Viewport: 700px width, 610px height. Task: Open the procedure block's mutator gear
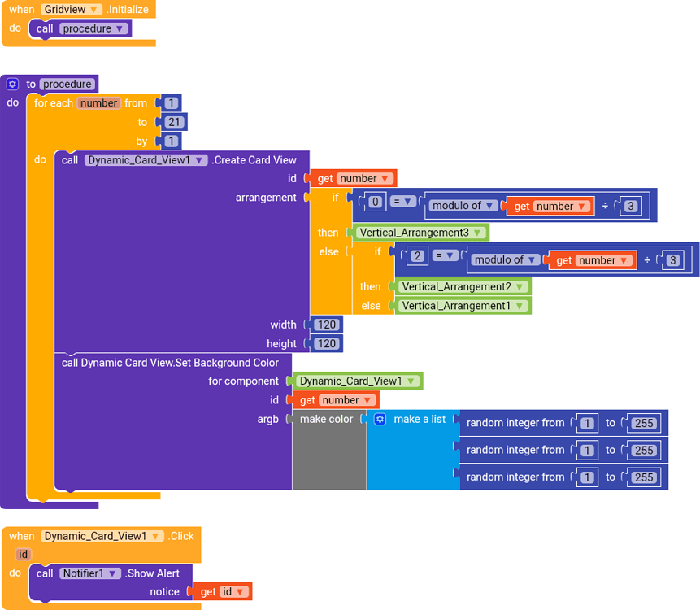pos(11,84)
